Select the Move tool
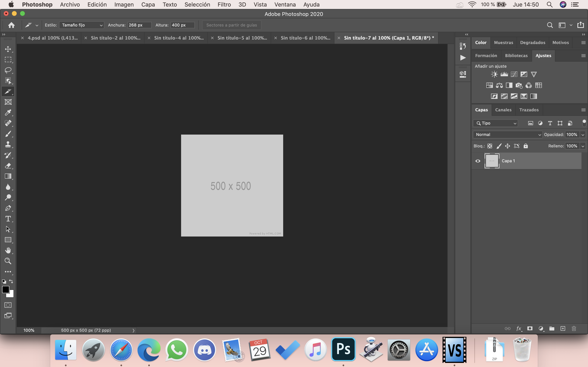This screenshot has height=367, width=588. 8,49
